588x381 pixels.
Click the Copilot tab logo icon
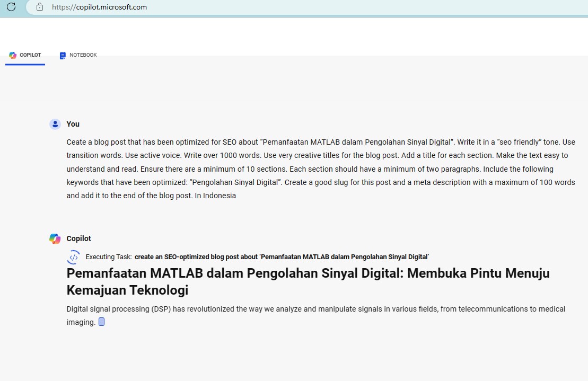point(13,55)
